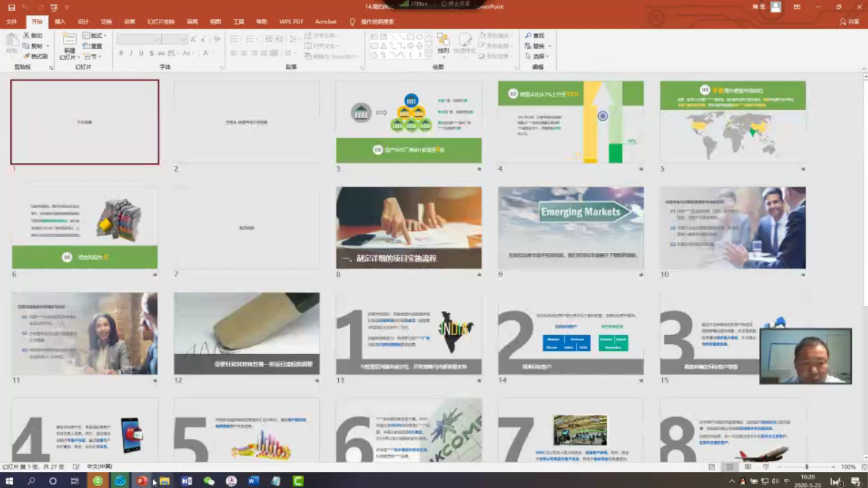
Task: Click the 查找 find button
Action: 535,35
